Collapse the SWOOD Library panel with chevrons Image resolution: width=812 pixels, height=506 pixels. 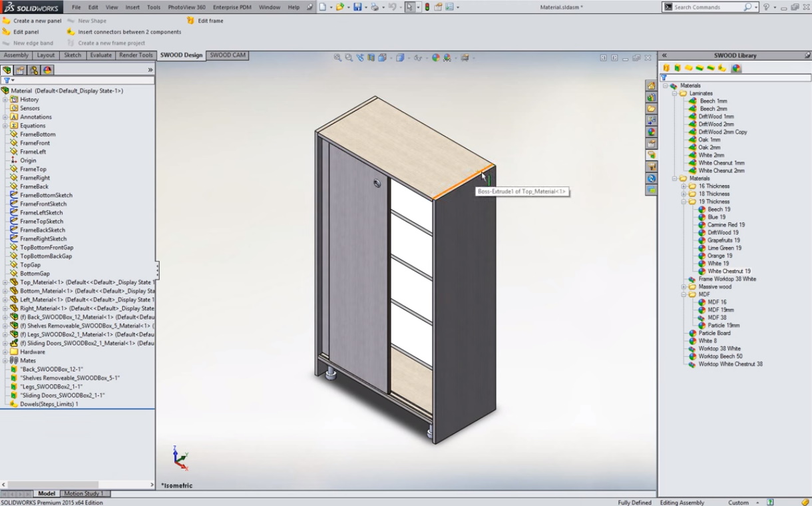pos(664,55)
